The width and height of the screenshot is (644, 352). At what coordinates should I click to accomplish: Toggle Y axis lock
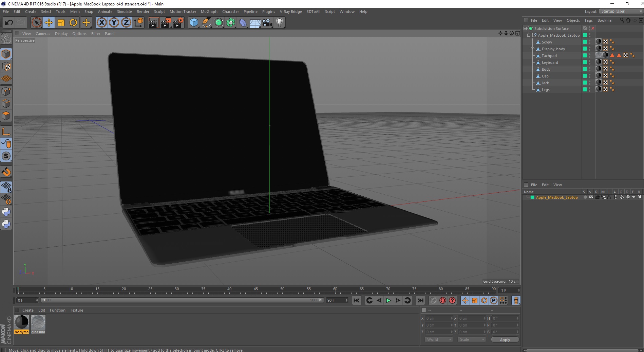(x=114, y=23)
